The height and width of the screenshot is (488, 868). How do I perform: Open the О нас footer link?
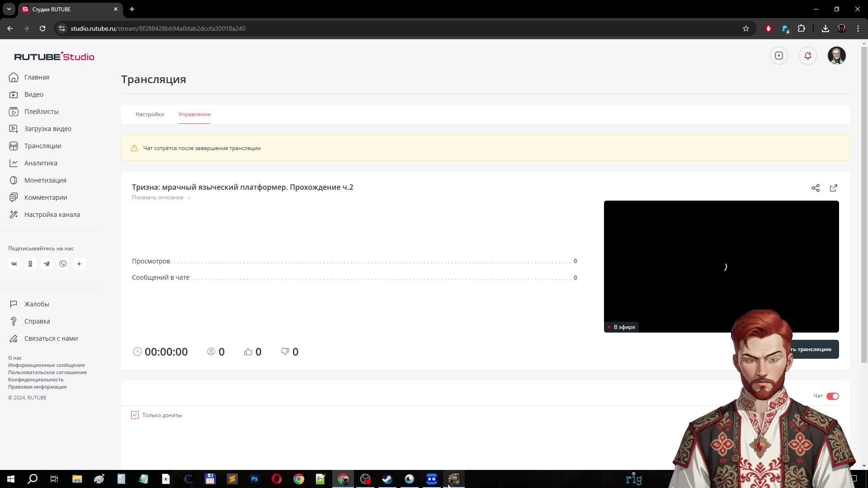click(x=15, y=358)
